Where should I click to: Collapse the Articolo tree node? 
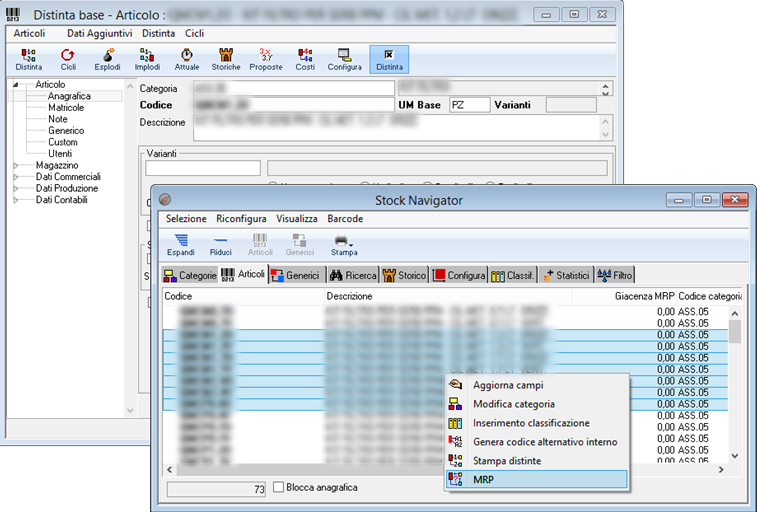15,84
